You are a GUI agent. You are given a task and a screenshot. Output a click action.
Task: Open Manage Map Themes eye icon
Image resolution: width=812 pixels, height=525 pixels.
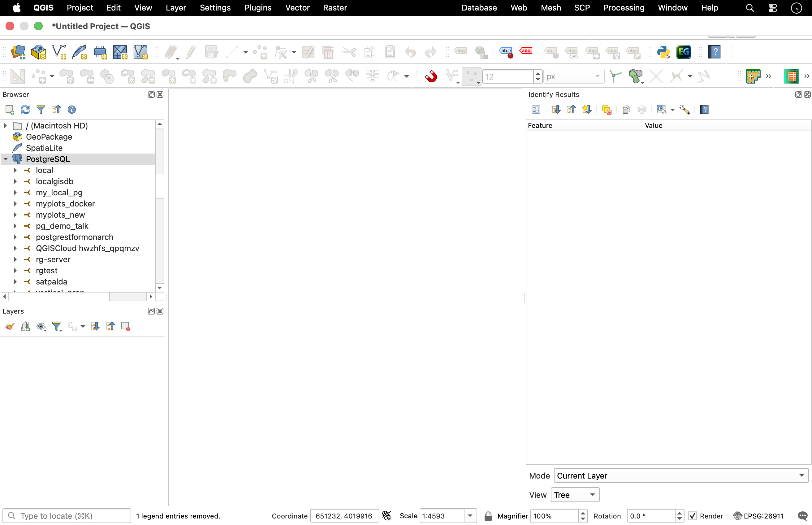[41, 327]
